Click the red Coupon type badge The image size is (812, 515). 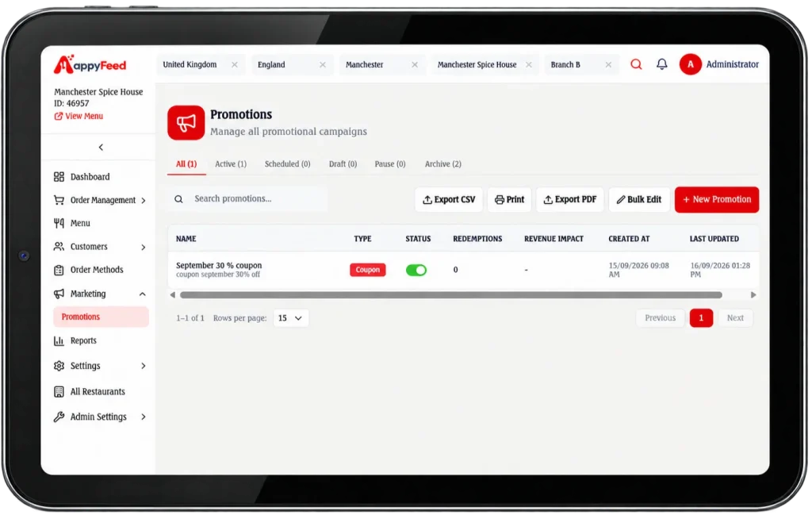(x=368, y=270)
